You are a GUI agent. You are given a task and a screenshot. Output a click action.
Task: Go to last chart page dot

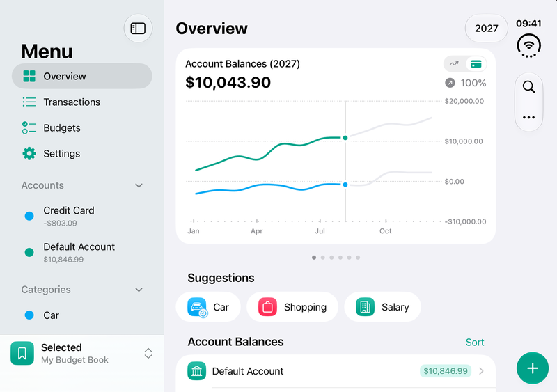tap(358, 258)
